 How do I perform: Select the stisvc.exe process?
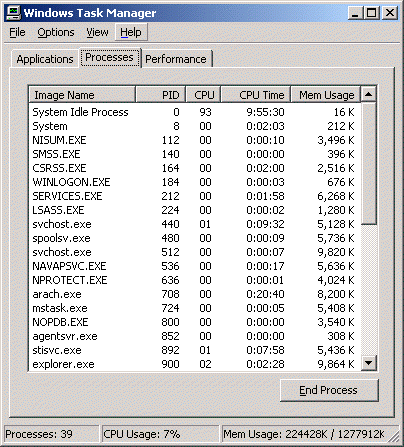(x=195, y=350)
